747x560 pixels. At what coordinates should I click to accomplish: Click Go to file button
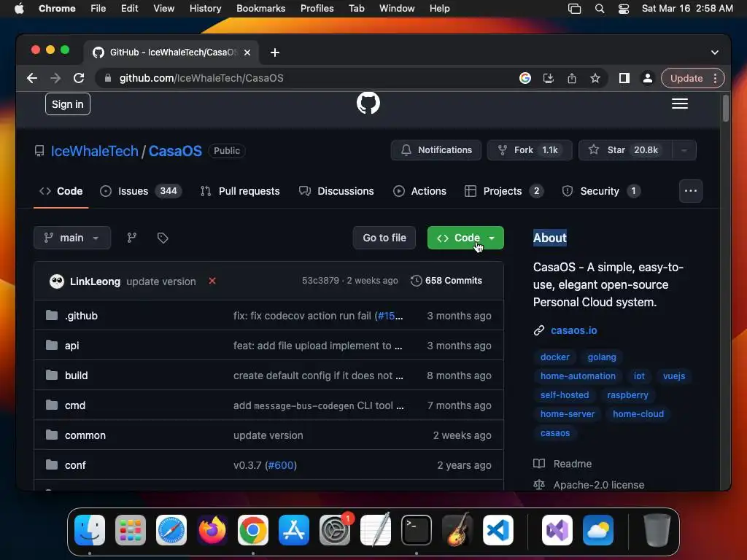[384, 238]
